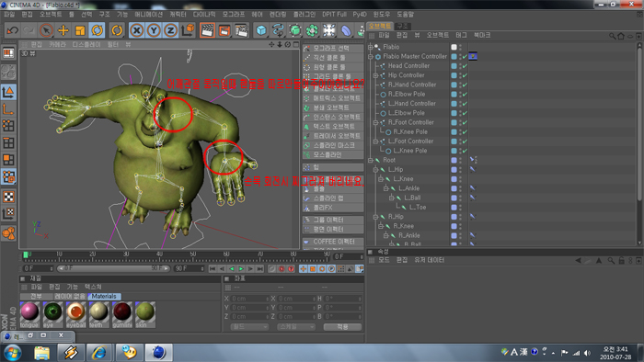Collapse the L_Knee joint node
The width and height of the screenshot is (644, 362).
(381, 179)
